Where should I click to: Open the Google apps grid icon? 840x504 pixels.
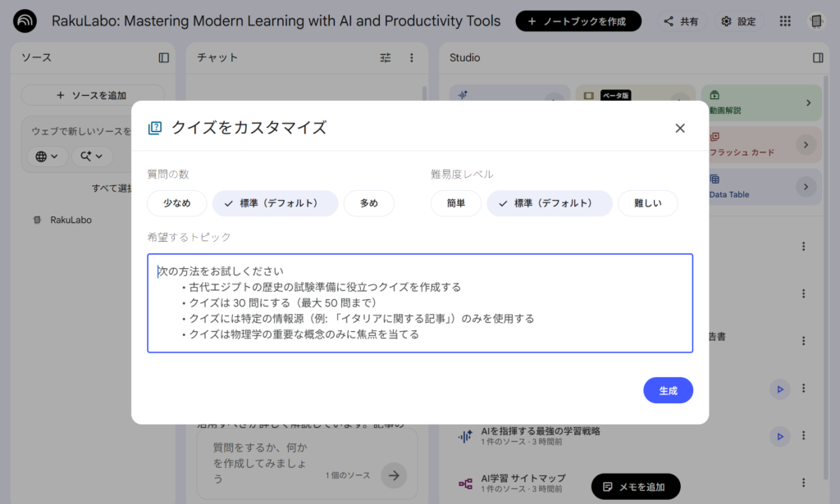(785, 21)
